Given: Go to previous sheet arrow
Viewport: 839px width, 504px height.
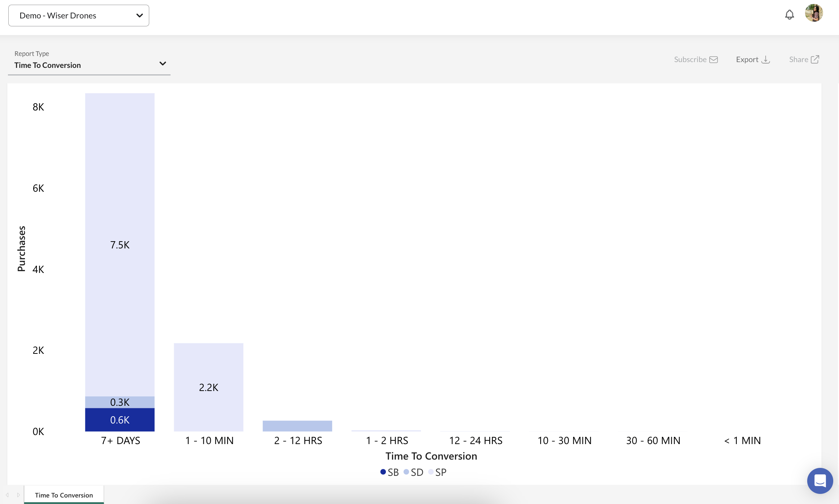Looking at the screenshot, I should 7,495.
